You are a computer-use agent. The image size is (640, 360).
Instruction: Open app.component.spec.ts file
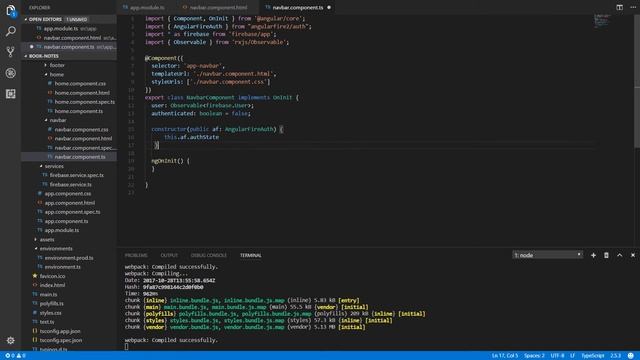coord(72,212)
